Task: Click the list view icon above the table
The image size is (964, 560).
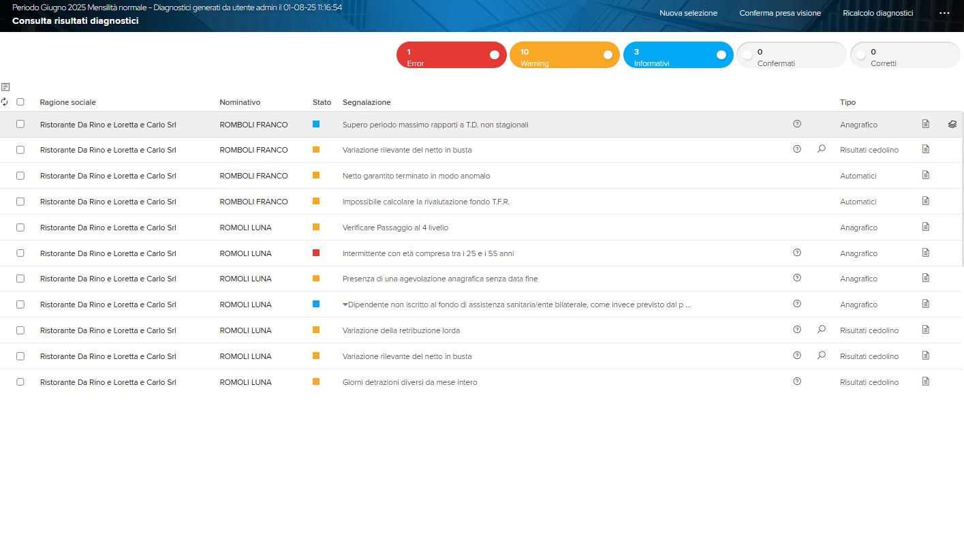Action: click(x=5, y=87)
